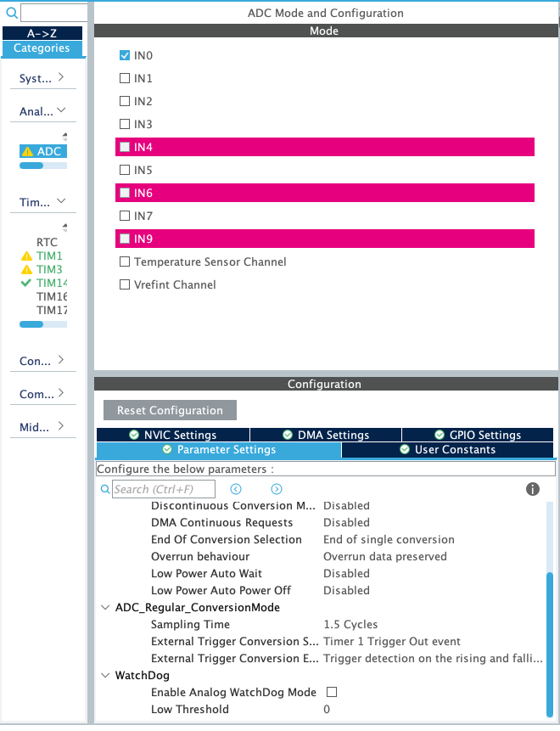560x731 pixels.
Task: Toggle the IN5 channel checkbox
Action: pyautogui.click(x=125, y=170)
